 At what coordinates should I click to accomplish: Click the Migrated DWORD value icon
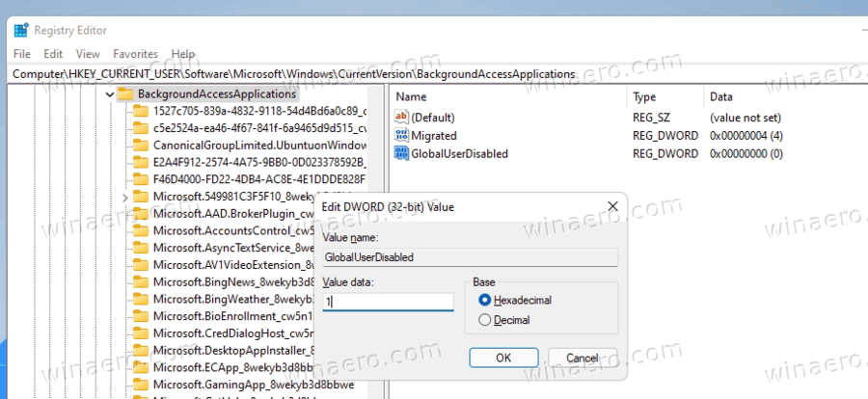point(401,136)
